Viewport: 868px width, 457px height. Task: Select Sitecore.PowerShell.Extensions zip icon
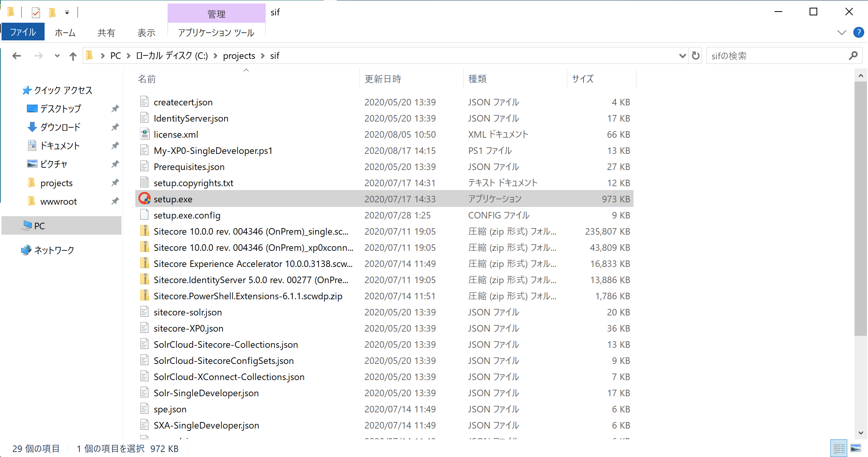pyautogui.click(x=144, y=295)
